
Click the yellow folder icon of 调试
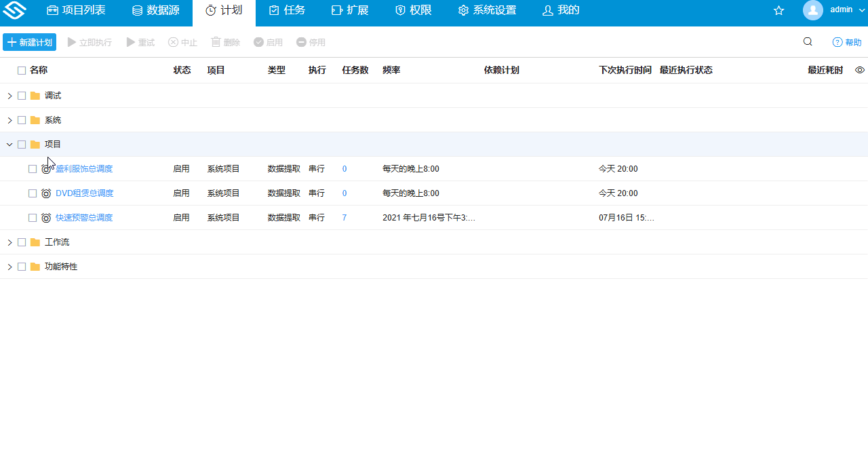pos(34,95)
